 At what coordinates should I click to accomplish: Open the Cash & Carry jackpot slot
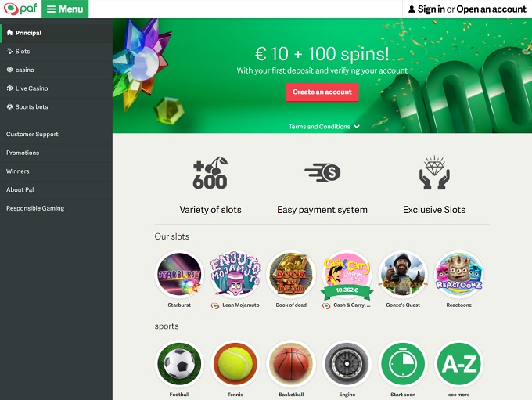pyautogui.click(x=347, y=274)
